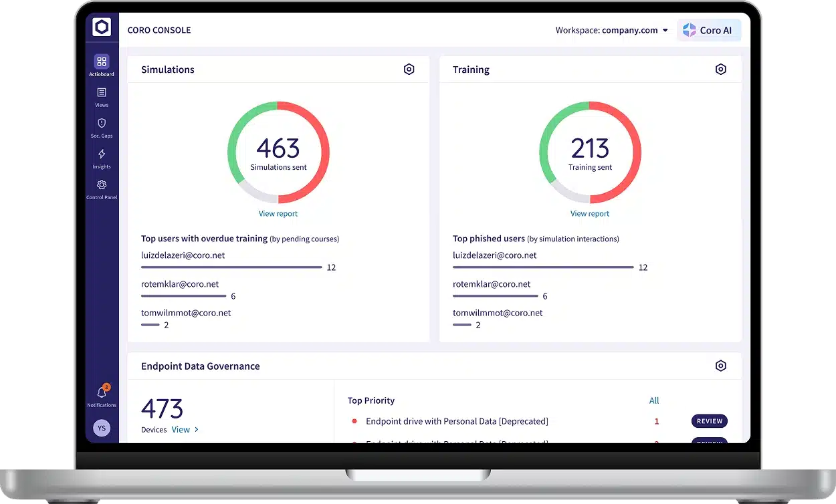Open the Workspace company.com dropdown
836x504 pixels.
611,30
